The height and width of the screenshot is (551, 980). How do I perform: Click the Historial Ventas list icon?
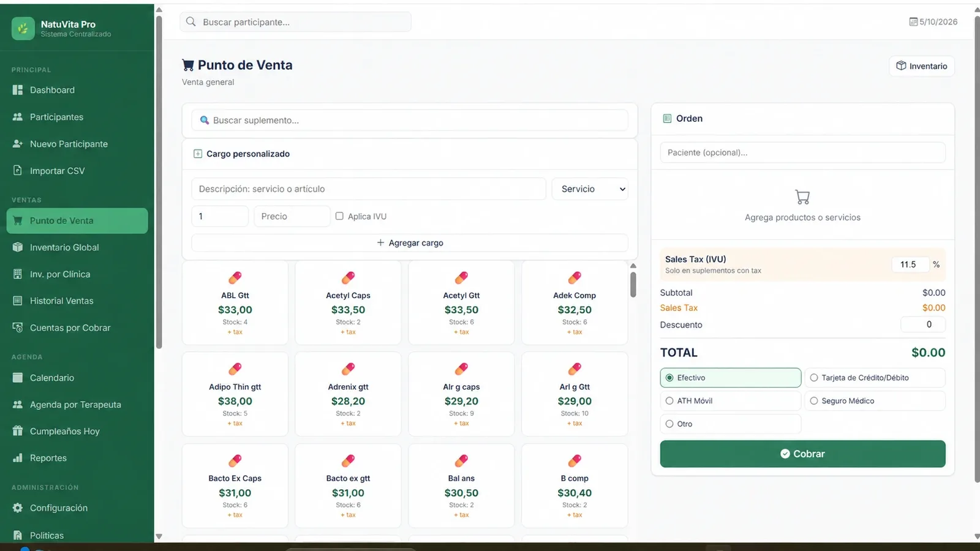pyautogui.click(x=18, y=301)
